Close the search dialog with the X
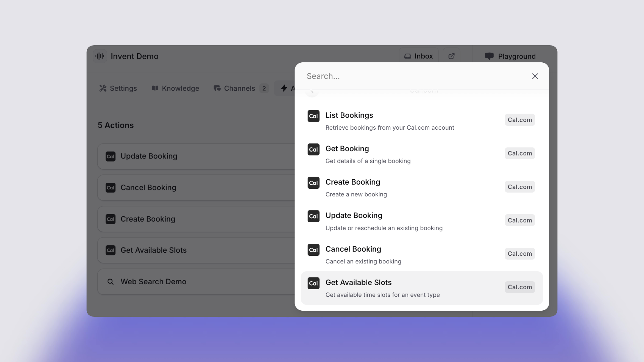The width and height of the screenshot is (644, 362). [x=535, y=76]
